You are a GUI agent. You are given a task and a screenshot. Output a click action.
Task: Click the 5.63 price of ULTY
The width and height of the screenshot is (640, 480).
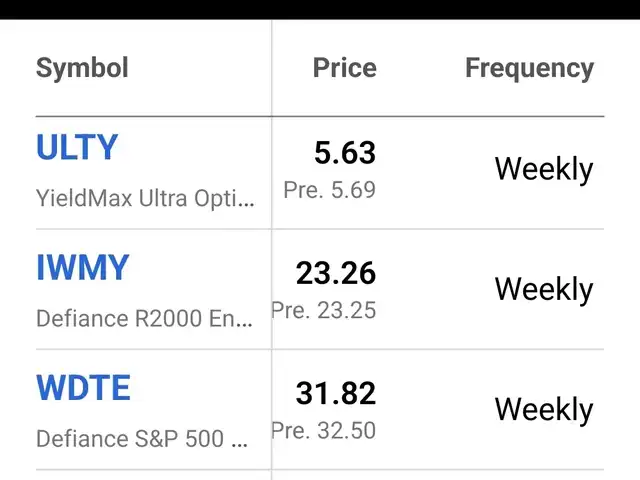click(x=344, y=153)
